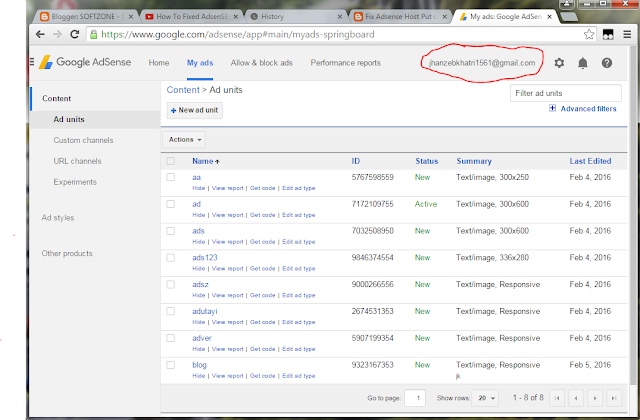Select Custom channels in sidebar
The image size is (640, 420).
(83, 140)
